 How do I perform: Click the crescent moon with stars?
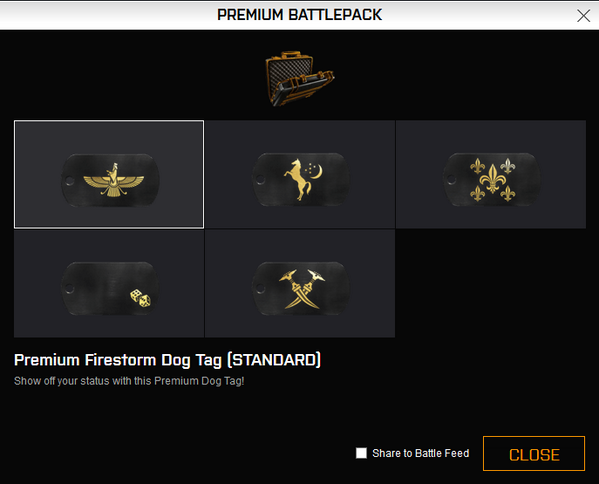(x=314, y=171)
